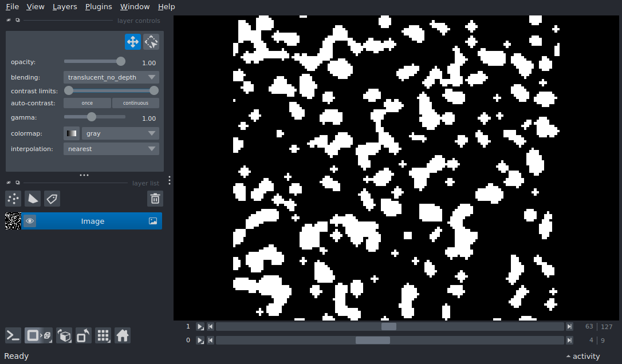Click the vertical dots splitter handle
This screenshot has height=364, width=622.
[170, 180]
